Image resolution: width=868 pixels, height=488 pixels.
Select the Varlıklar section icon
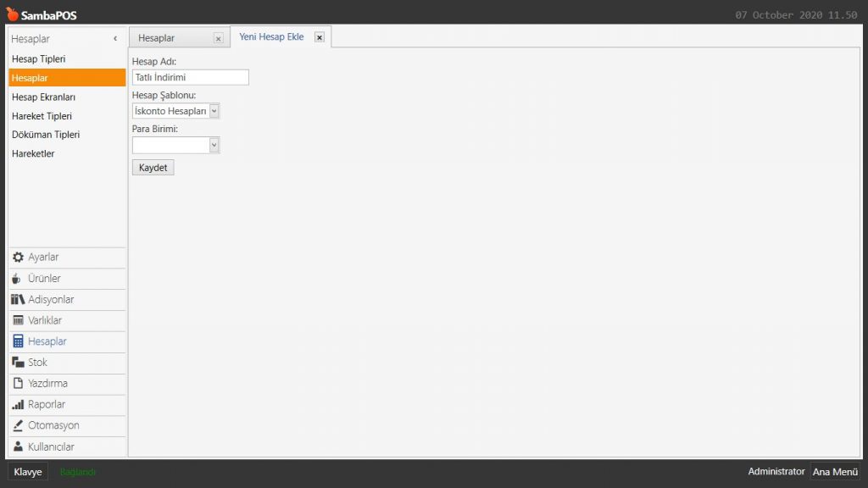click(18, 320)
